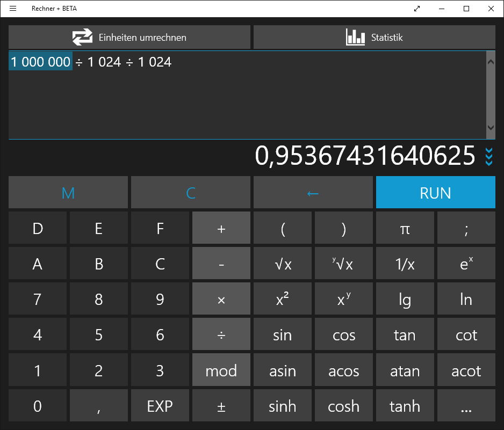Screen dimensions: 504x430
Task: Enter full screen view mode
Action: 417,9
